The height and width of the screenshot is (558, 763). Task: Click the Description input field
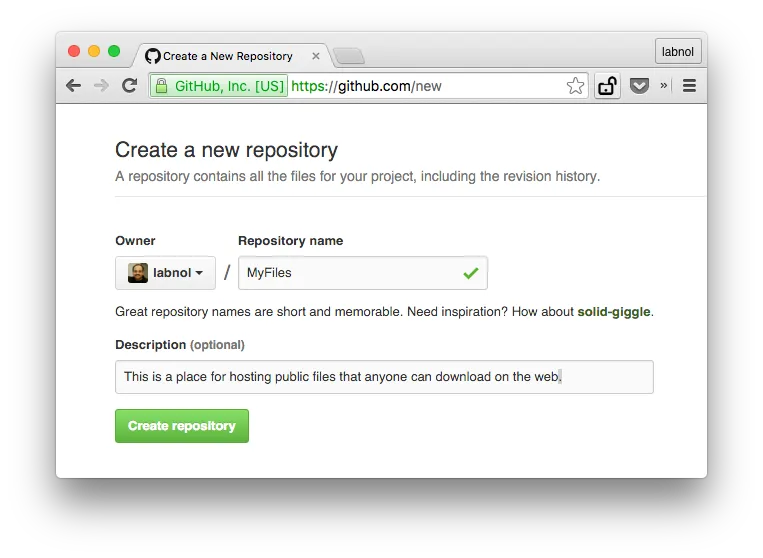(x=384, y=377)
